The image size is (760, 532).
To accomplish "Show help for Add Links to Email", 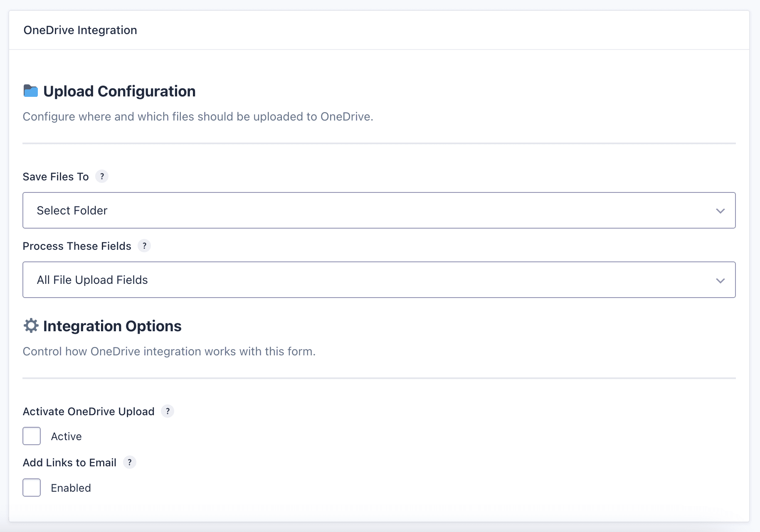I will tap(130, 462).
